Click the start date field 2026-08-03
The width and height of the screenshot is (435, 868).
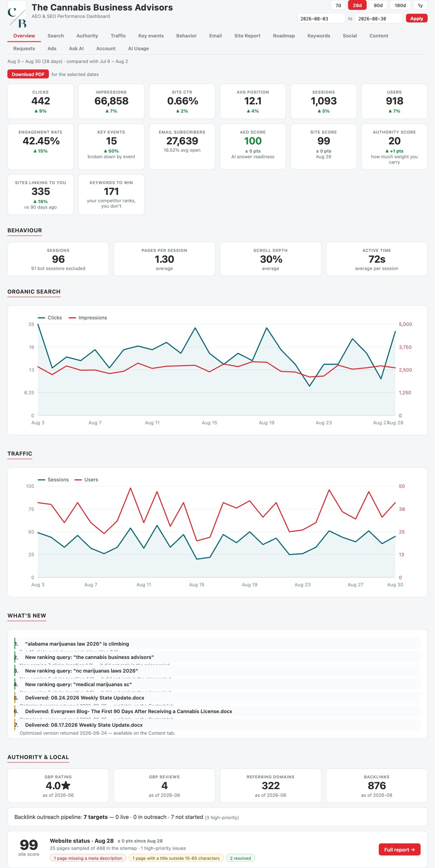coord(321,18)
